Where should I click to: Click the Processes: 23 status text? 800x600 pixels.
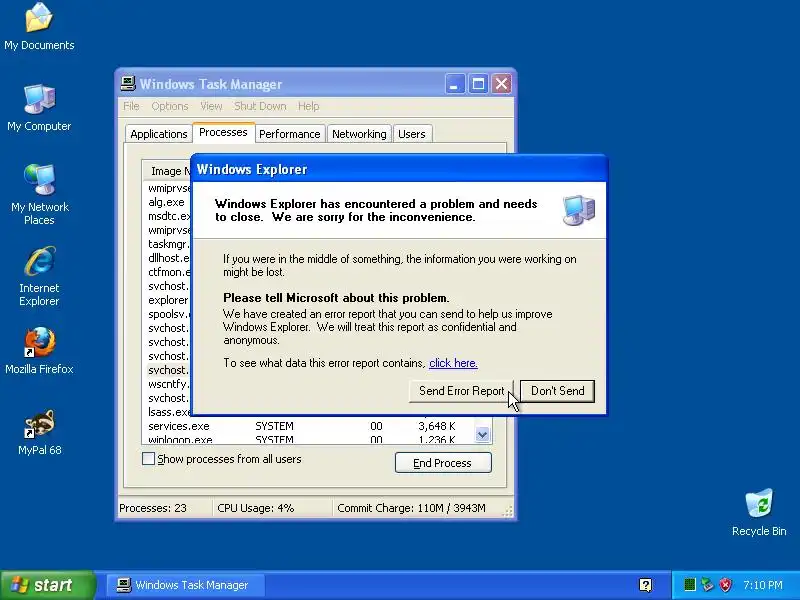coord(153,508)
